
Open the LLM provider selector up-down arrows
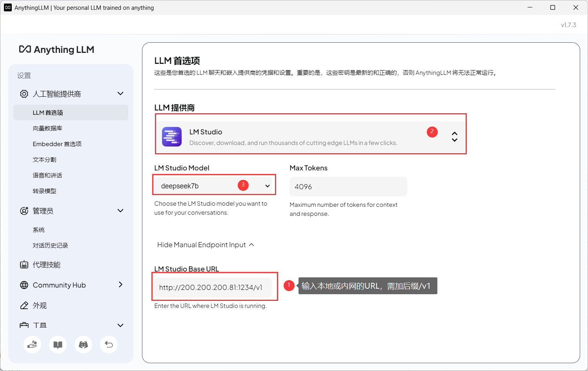point(454,136)
